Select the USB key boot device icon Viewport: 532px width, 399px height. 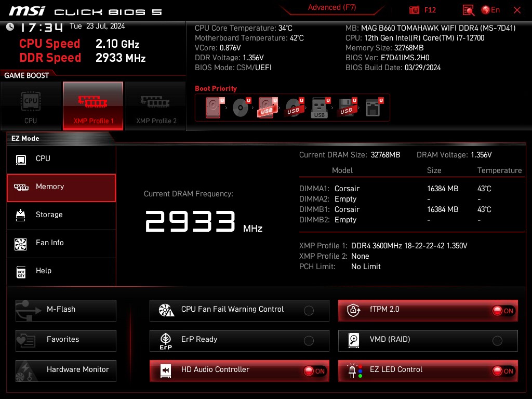[x=320, y=108]
